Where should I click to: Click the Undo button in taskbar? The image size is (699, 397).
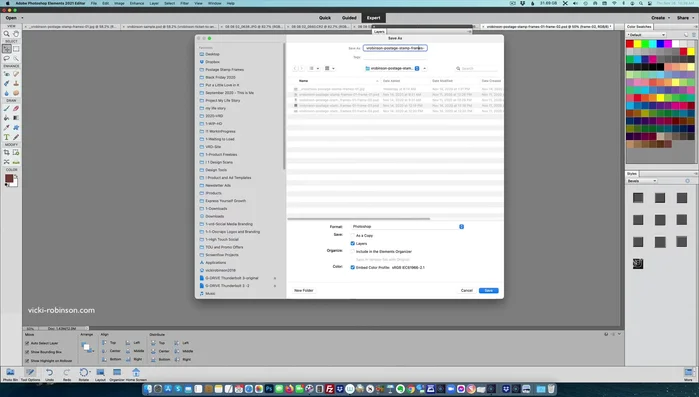tap(49, 374)
